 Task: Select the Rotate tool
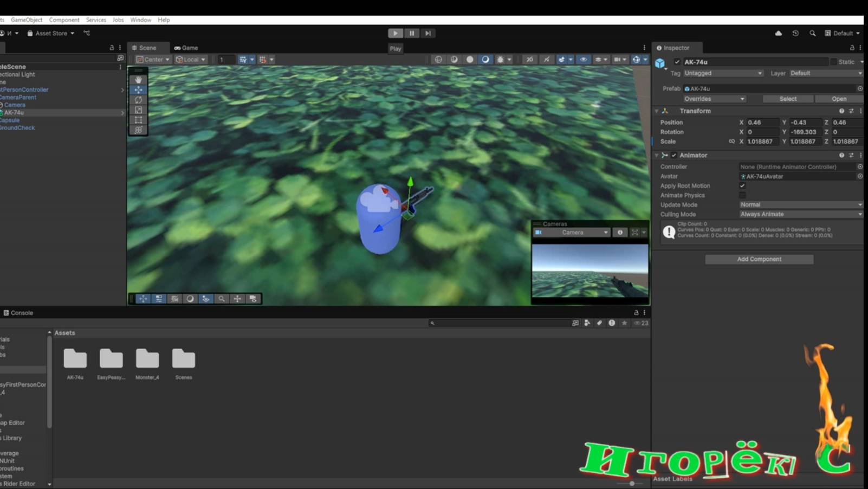(139, 100)
